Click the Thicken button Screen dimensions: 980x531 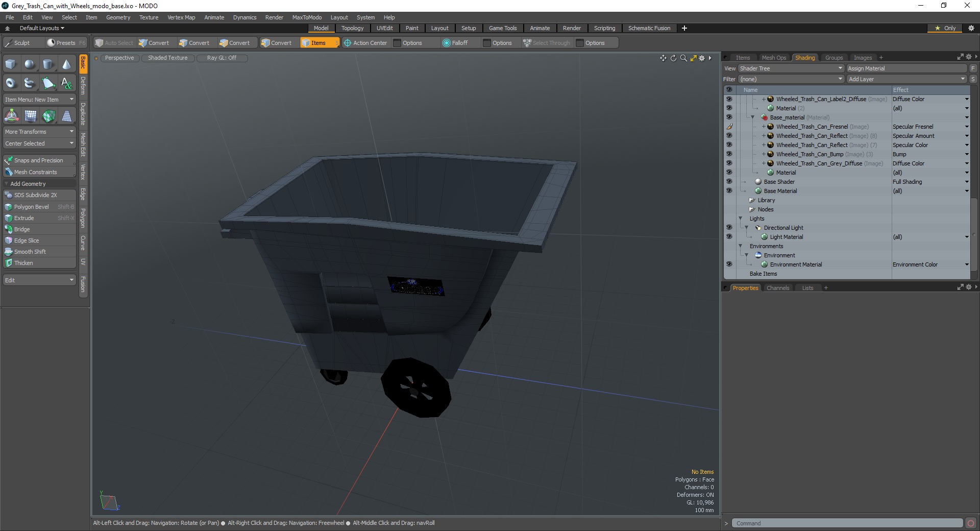point(39,263)
